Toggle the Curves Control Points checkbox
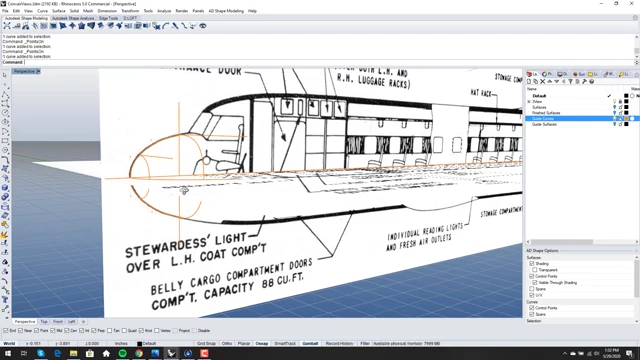640x360 pixels. 532,308
